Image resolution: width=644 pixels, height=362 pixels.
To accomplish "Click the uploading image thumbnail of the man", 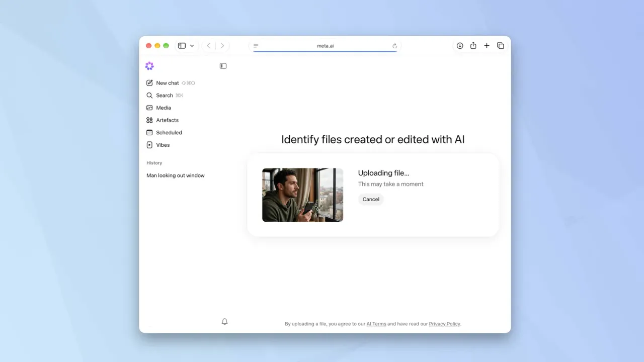I will coord(302,195).
